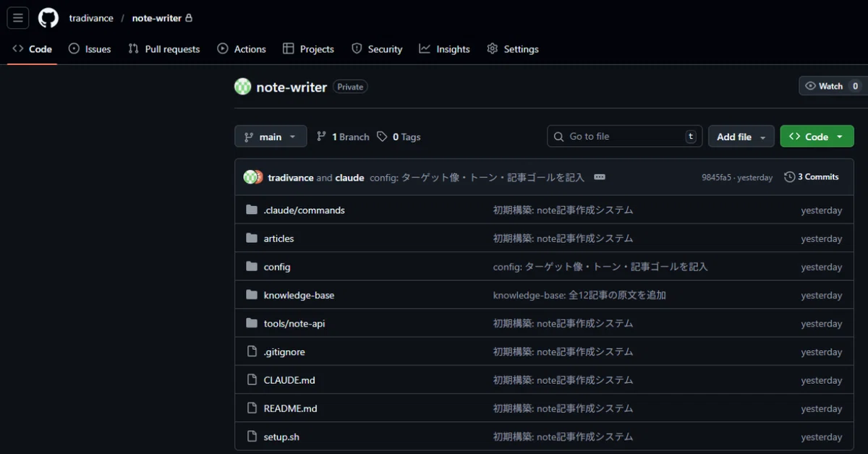Click the README.md file icon
Image resolution: width=868 pixels, height=454 pixels.
click(x=252, y=408)
